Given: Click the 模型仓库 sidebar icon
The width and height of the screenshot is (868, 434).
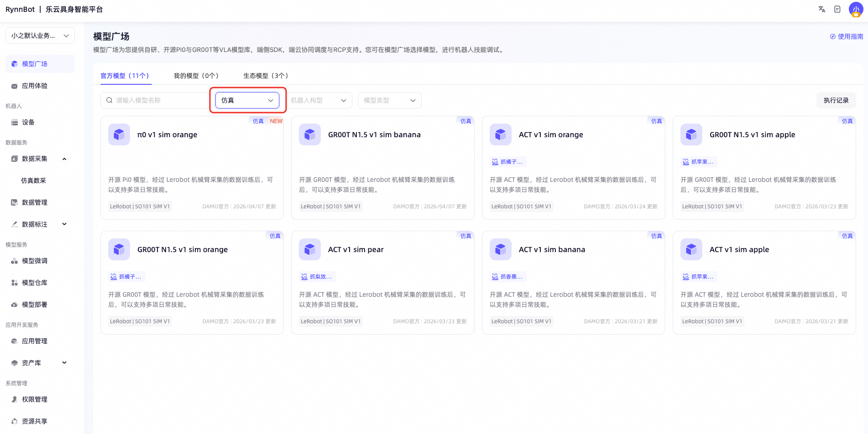Looking at the screenshot, I should click(x=15, y=283).
